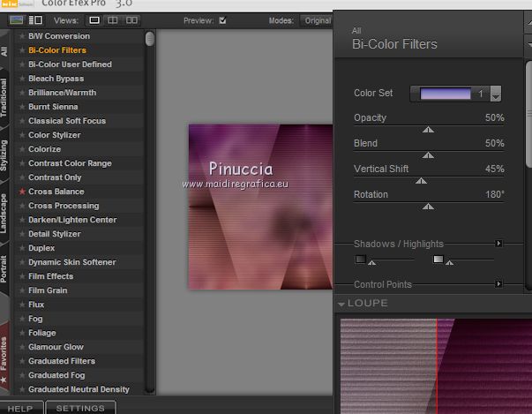Click the Vertical Shift slider handle
Image resolution: width=532 pixels, height=414 pixels.
coord(421,181)
